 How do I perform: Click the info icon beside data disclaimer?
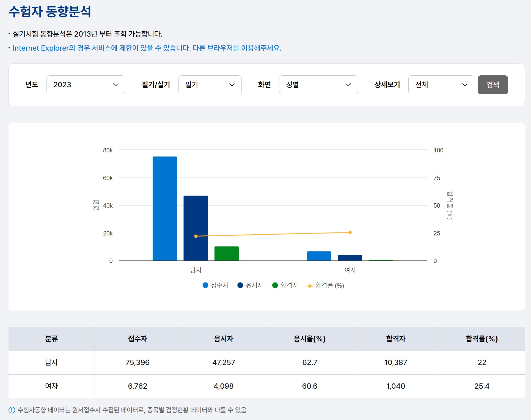pyautogui.click(x=12, y=410)
